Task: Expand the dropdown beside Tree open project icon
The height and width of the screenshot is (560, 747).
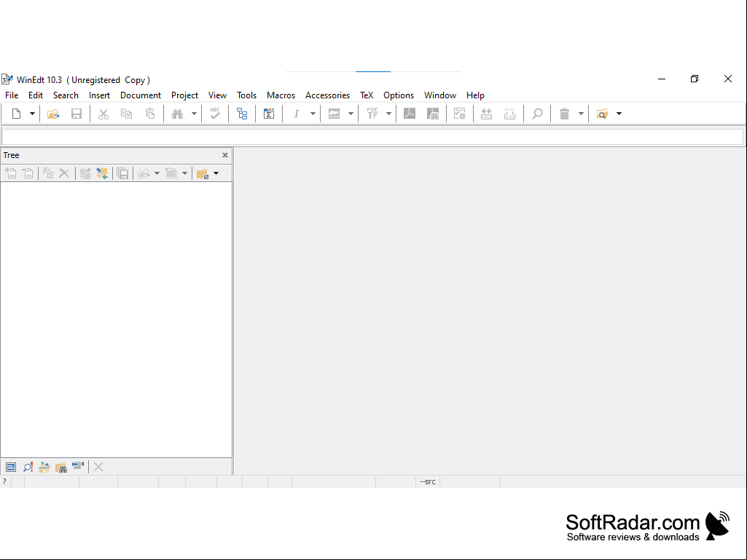Action: coord(157,173)
